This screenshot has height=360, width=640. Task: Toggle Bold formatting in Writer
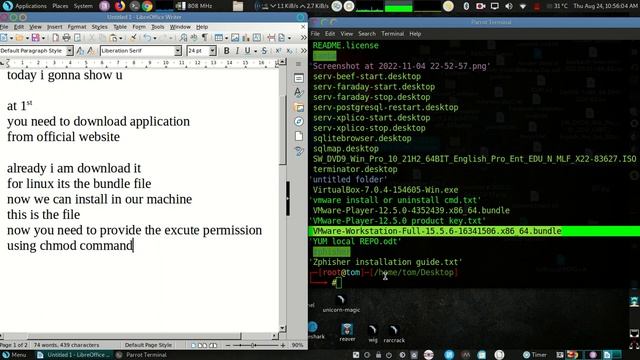tap(227, 51)
